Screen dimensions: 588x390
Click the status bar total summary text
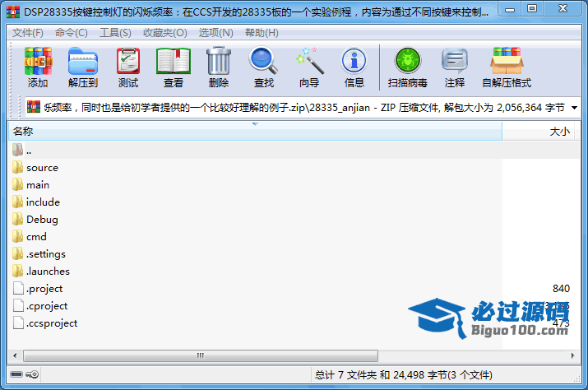(x=404, y=374)
